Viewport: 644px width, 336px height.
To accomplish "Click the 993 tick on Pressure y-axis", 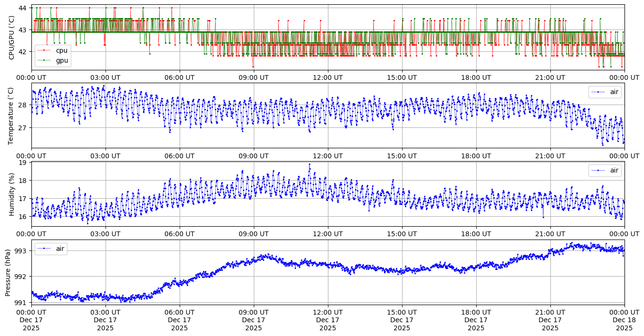I will click(23, 250).
